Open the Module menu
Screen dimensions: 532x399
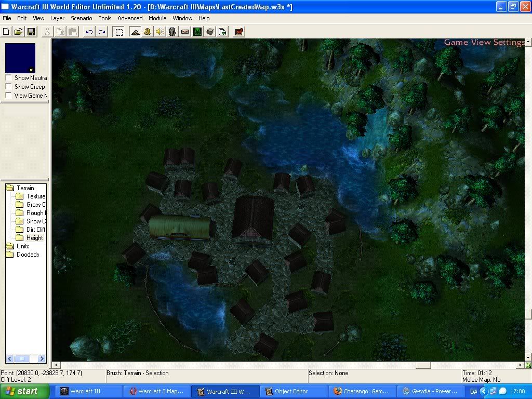157,18
